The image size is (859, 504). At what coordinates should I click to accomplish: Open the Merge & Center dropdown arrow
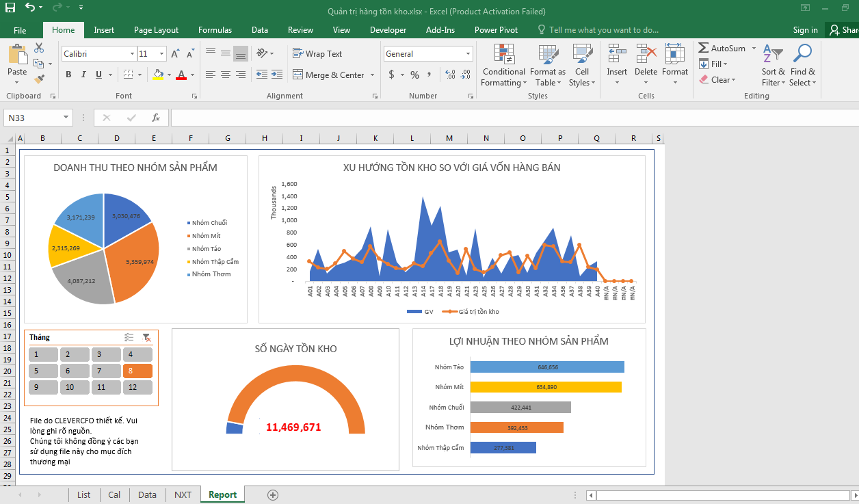pyautogui.click(x=373, y=75)
